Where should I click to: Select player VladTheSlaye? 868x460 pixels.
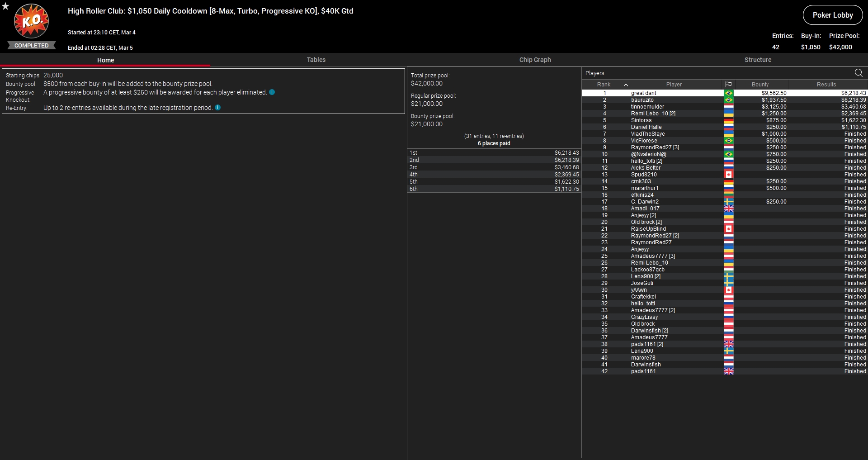[x=724, y=134]
